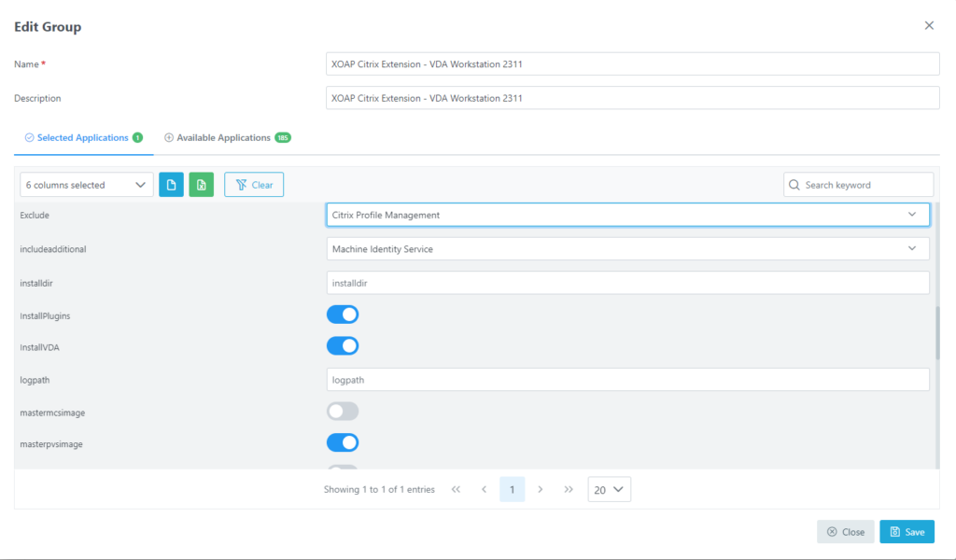Click the vertical scrollbar thumb

(x=937, y=332)
